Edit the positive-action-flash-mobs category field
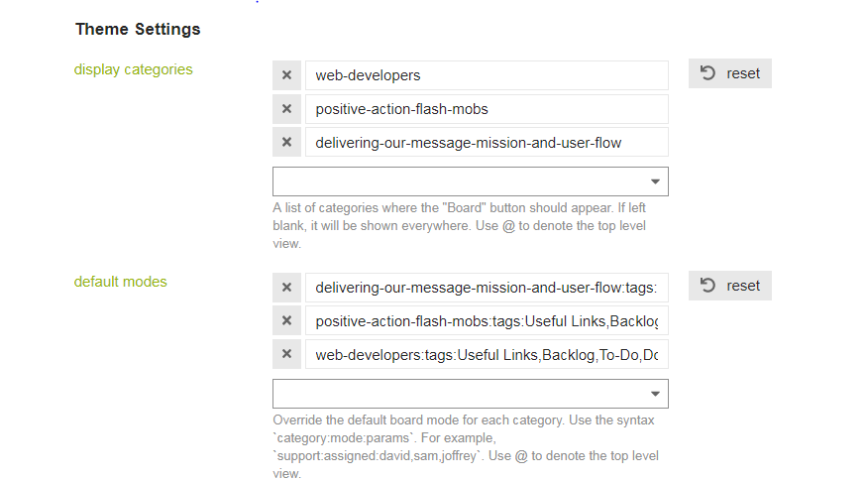Screen dimensions: 868x480 coord(487,109)
